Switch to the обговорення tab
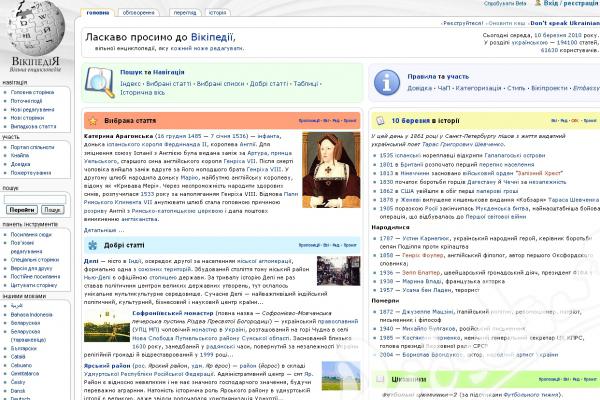The height and width of the screenshot is (400, 600). (139, 13)
